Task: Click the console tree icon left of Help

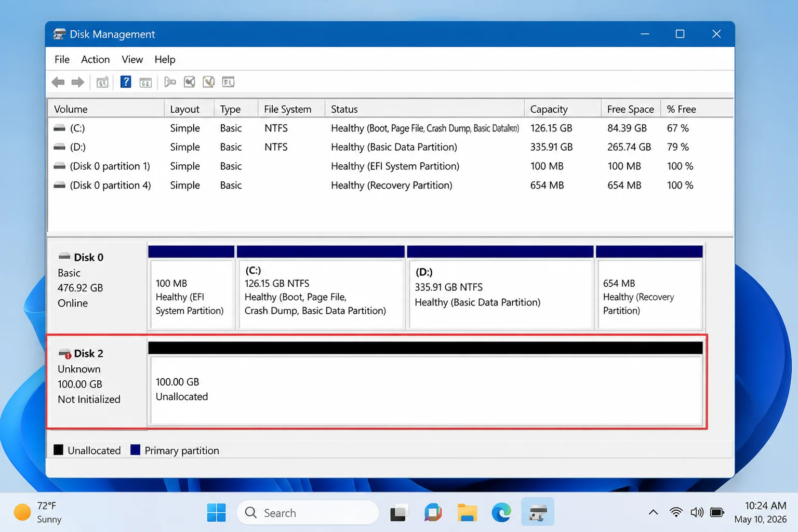Action: (102, 82)
